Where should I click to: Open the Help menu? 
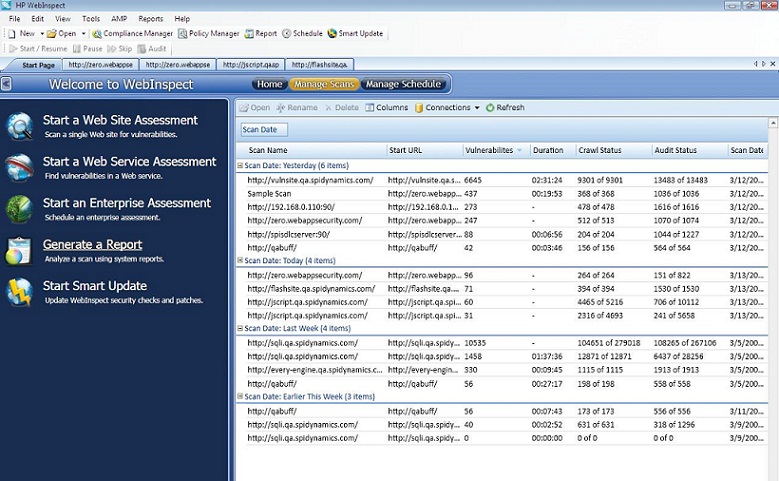[182, 19]
